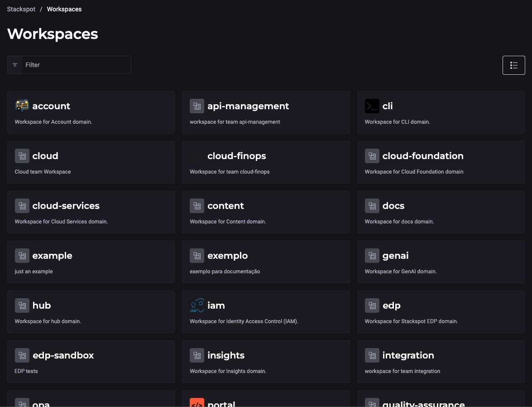Click the exemplo workspace icon
The width and height of the screenshot is (532, 407).
[197, 256]
